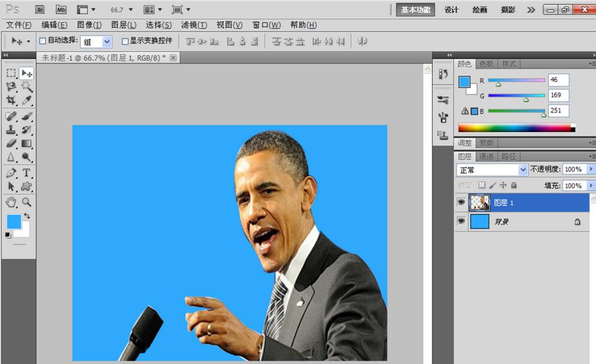596x364 pixels.
Task: Pick the Horizontal Type tool
Action: [x=27, y=173]
